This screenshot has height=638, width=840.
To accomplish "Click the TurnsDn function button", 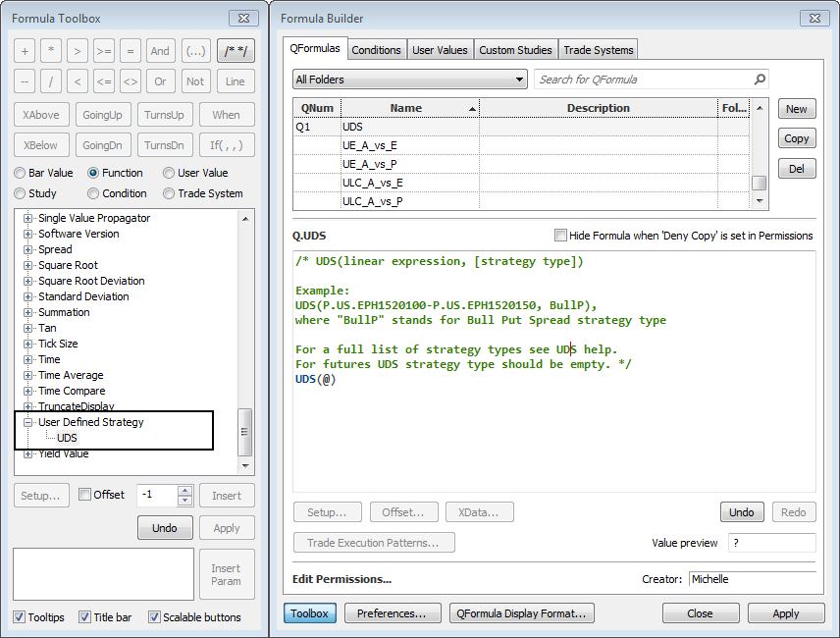I will tap(164, 145).
